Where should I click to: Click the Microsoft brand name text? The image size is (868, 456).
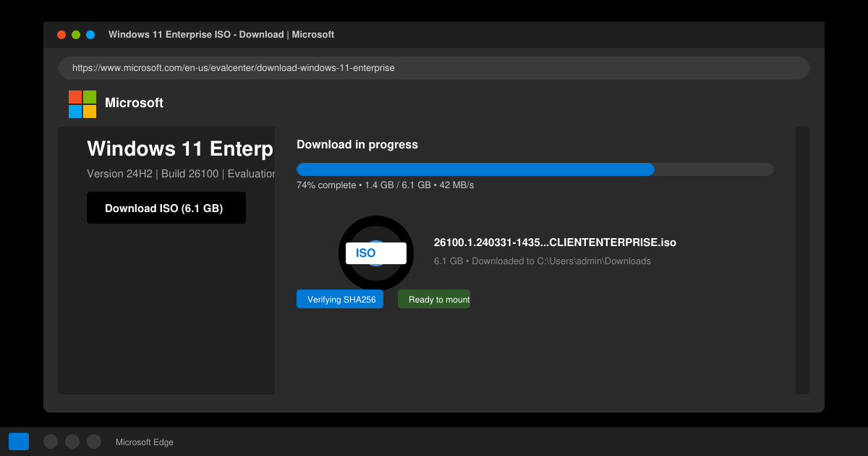134,103
